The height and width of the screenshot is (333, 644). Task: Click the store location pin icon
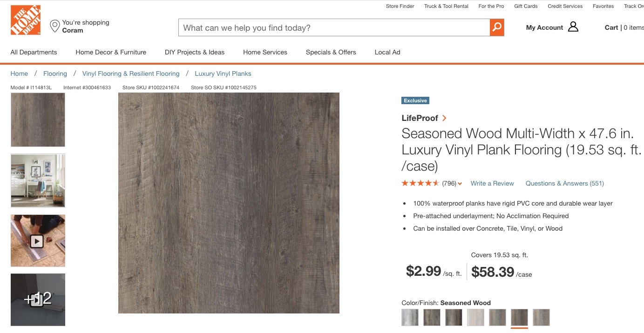tap(55, 26)
